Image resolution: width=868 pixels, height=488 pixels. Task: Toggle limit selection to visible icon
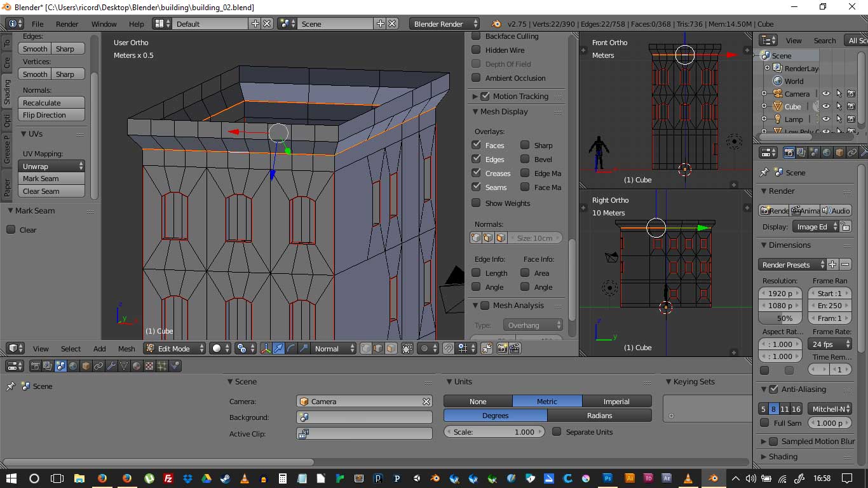(x=407, y=348)
